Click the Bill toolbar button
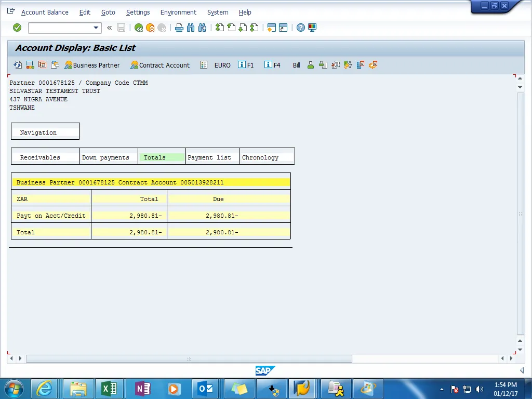 [297, 65]
